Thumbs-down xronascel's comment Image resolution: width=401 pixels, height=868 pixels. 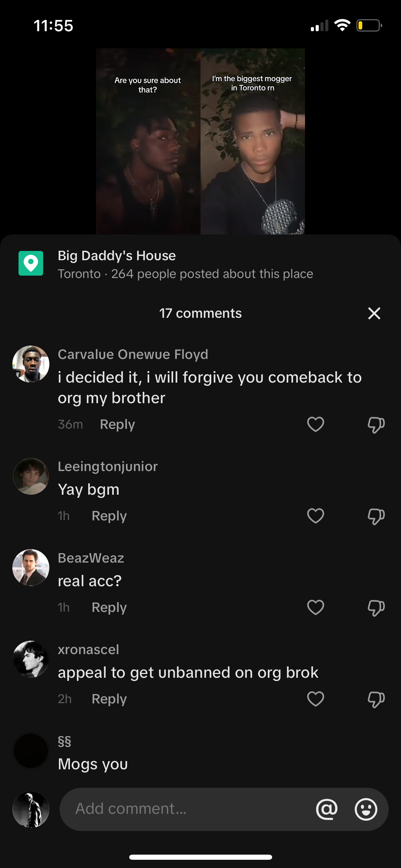[x=376, y=700]
